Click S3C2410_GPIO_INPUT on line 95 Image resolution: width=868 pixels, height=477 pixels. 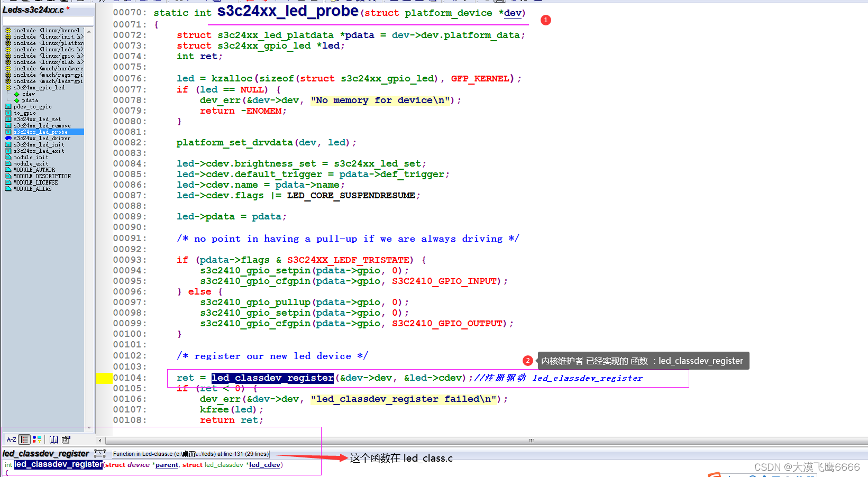444,281
